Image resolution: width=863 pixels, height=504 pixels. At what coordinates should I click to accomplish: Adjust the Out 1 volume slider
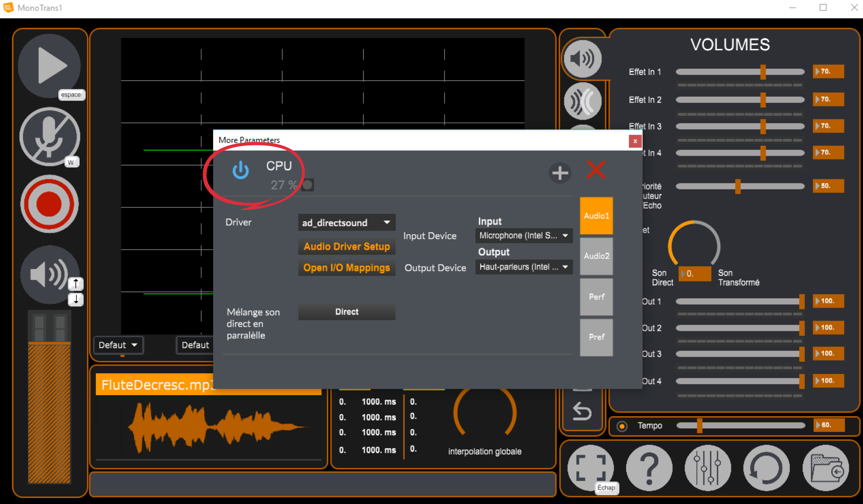click(740, 301)
